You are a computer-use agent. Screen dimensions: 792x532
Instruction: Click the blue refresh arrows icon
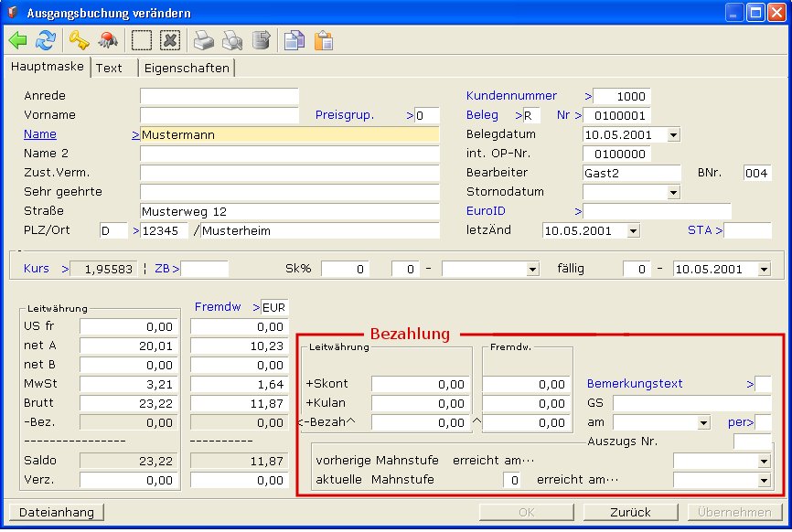(46, 40)
